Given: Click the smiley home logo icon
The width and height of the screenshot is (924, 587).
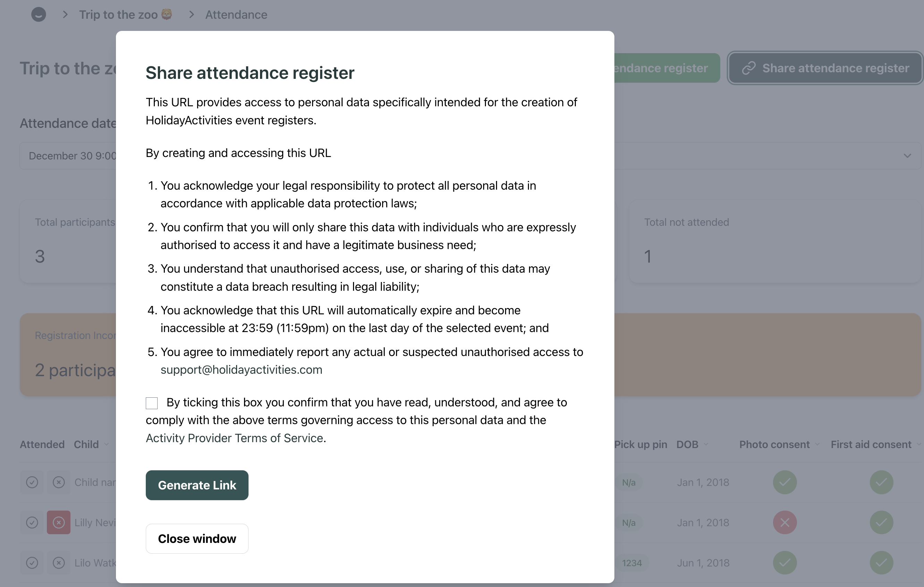Looking at the screenshot, I should [x=39, y=15].
